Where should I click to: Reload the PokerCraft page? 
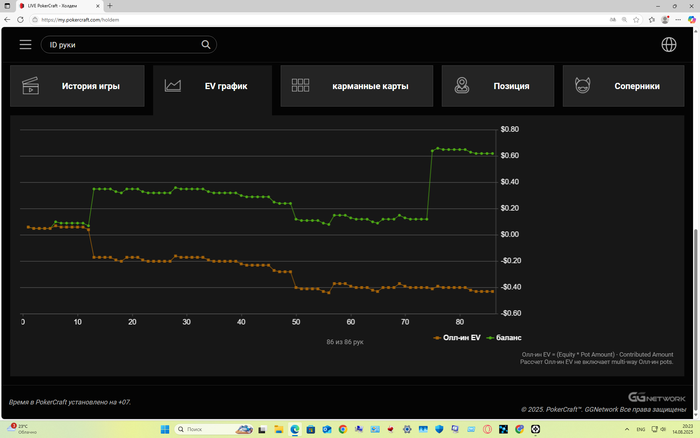[x=20, y=20]
